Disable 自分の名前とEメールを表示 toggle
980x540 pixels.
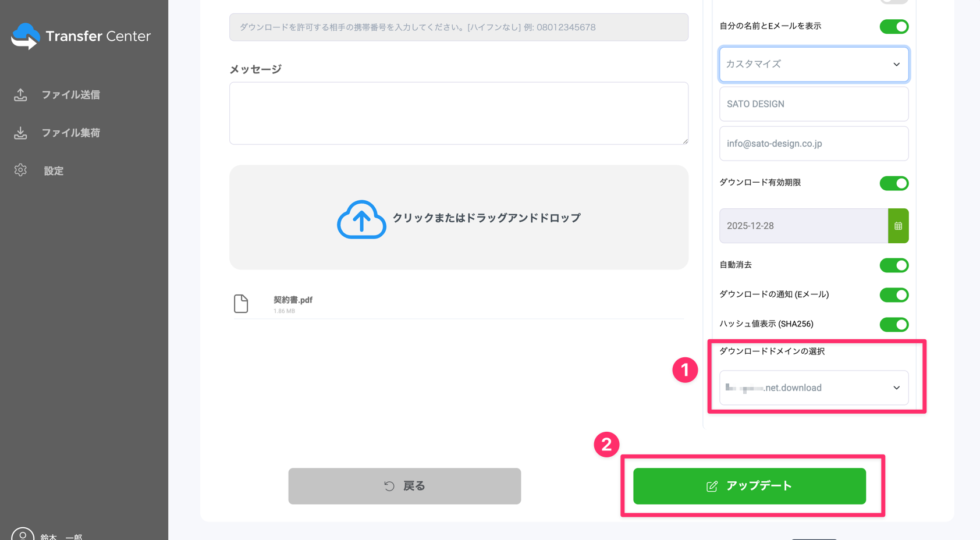tap(894, 26)
